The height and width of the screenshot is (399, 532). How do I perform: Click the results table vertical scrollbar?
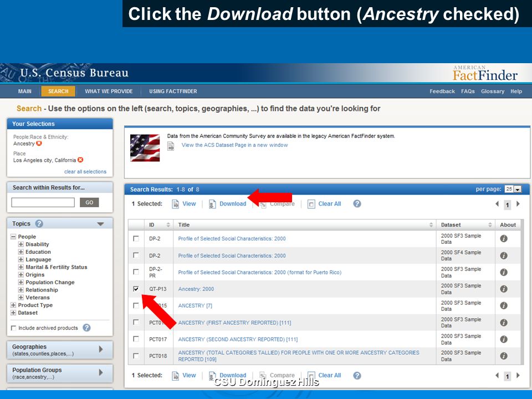click(x=522, y=292)
